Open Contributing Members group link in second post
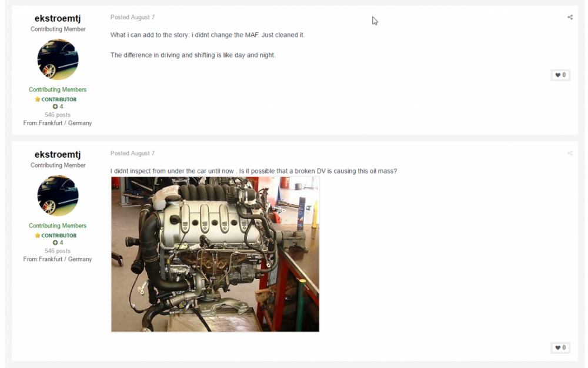The width and height of the screenshot is (588, 368). coord(58,226)
